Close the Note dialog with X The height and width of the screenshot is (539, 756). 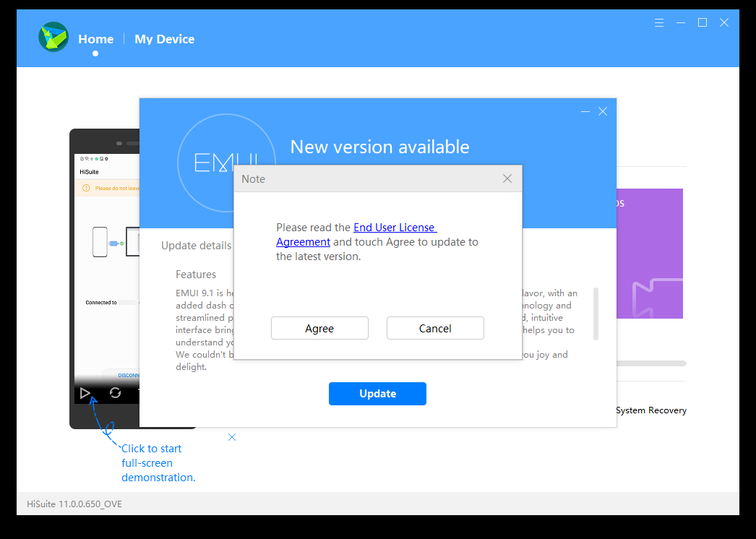507,179
